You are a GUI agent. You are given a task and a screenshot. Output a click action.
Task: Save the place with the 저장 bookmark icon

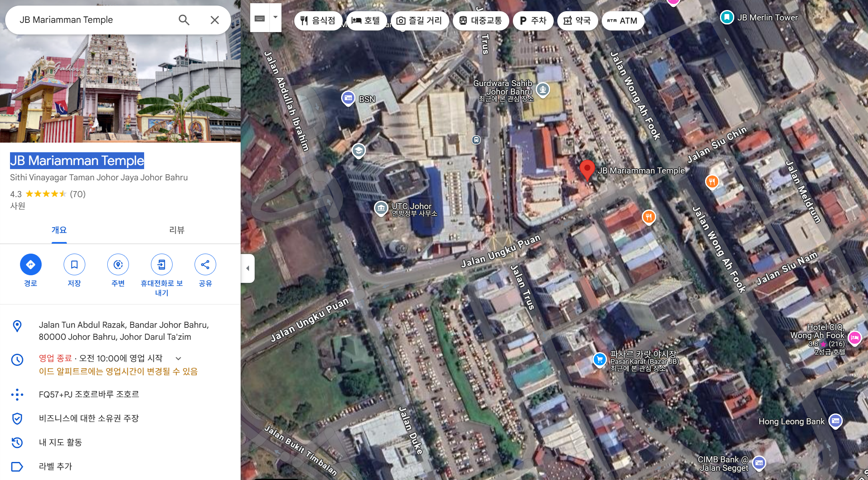[74, 264]
